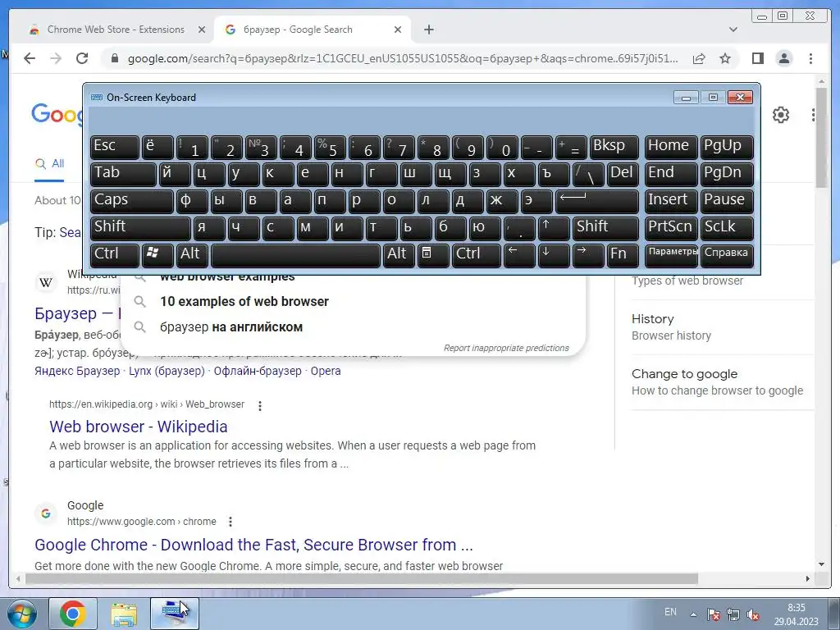The image size is (840, 630).
Task: Open the Opera sublink
Action: point(326,371)
